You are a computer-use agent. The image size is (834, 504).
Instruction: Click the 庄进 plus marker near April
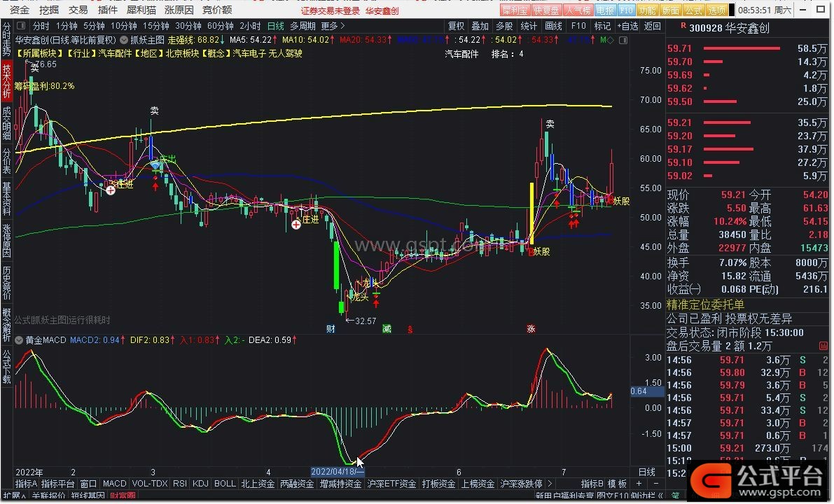click(x=296, y=225)
